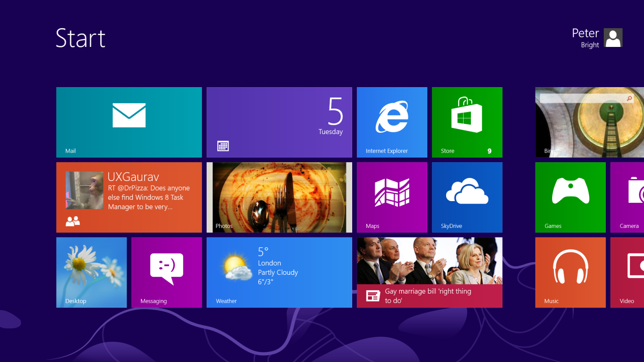
Task: Open the Messaging tile
Action: 166,272
